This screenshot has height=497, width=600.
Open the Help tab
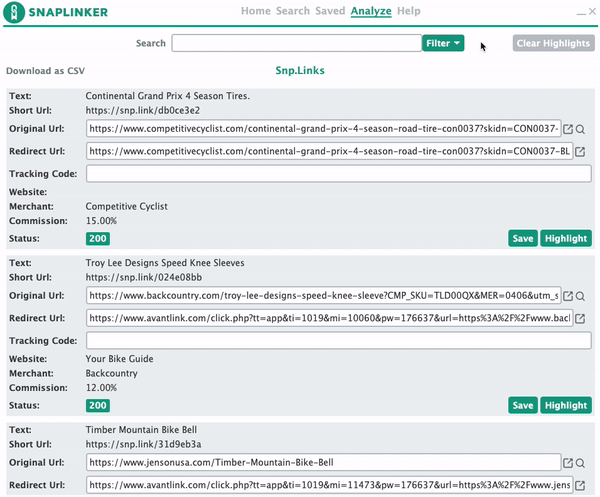409,11
